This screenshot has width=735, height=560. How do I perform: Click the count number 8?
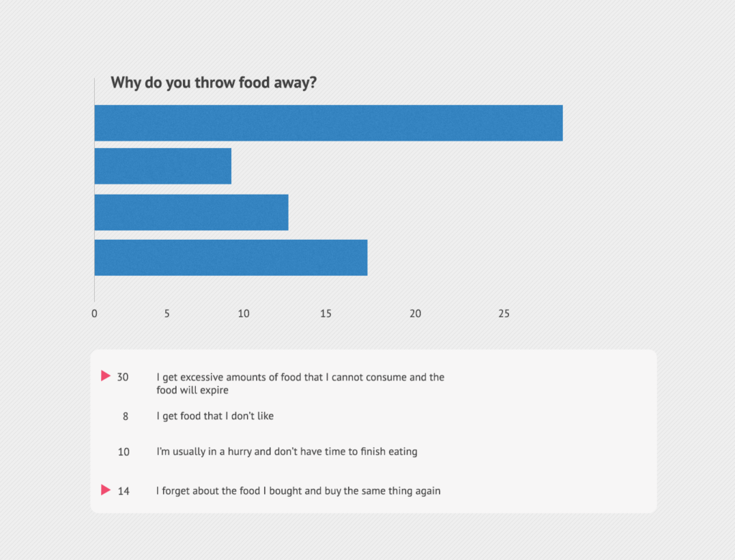click(x=126, y=416)
